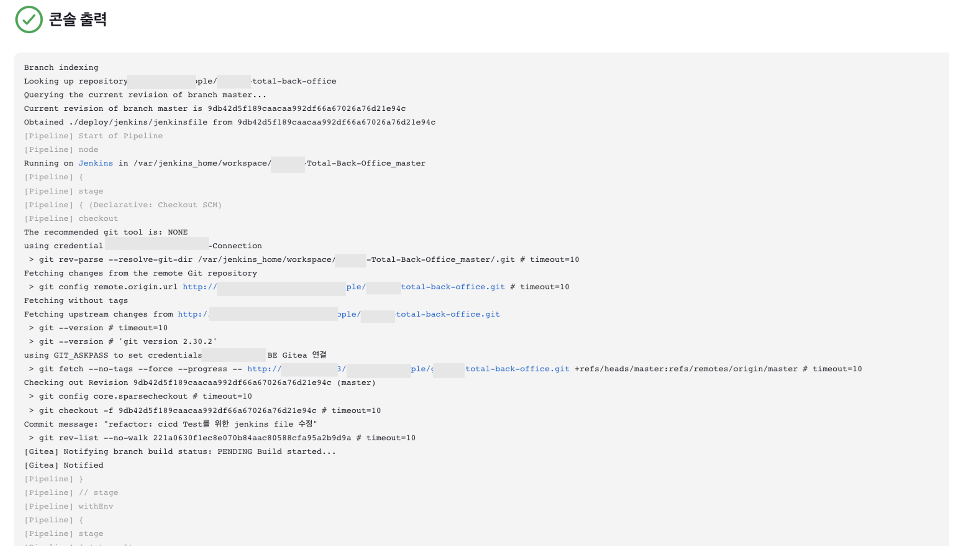This screenshot has width=967, height=560.
Task: Click the [Gitea] Notified line
Action: (x=64, y=465)
